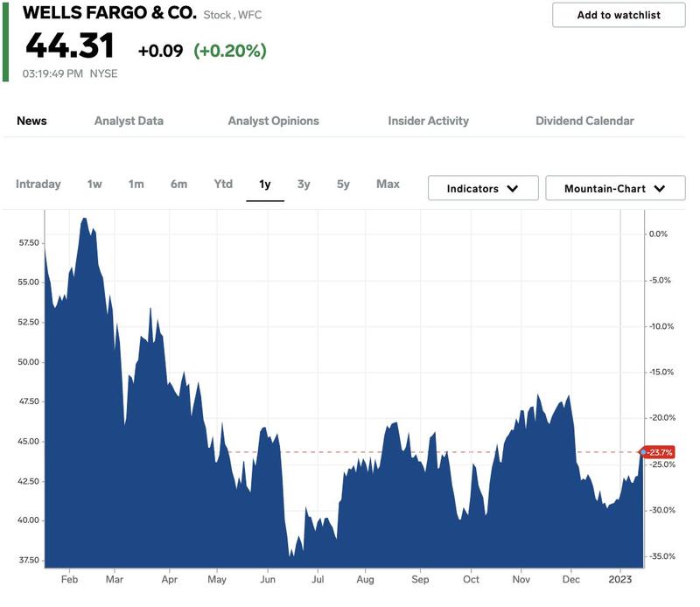This screenshot has height=607, width=700.
Task: Click the Apr month axis label
Action: pyautogui.click(x=170, y=580)
